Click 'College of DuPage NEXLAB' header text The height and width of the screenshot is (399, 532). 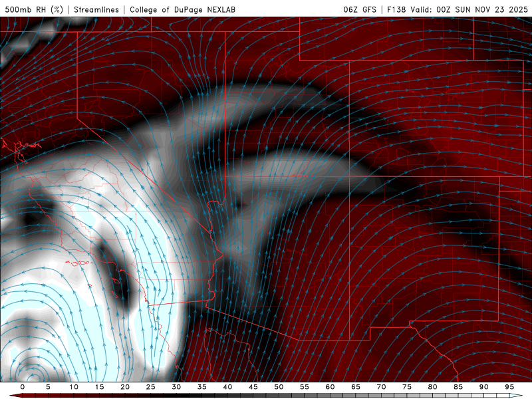(x=182, y=9)
